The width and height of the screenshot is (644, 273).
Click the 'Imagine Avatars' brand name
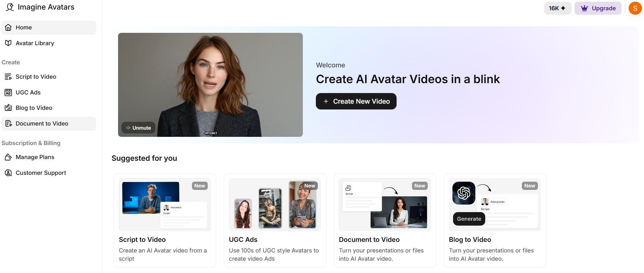point(46,7)
